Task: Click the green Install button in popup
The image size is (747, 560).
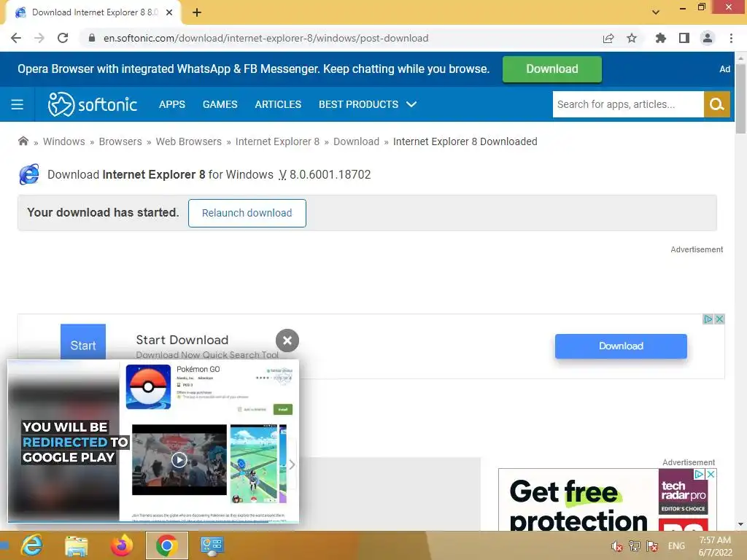Action: point(283,409)
